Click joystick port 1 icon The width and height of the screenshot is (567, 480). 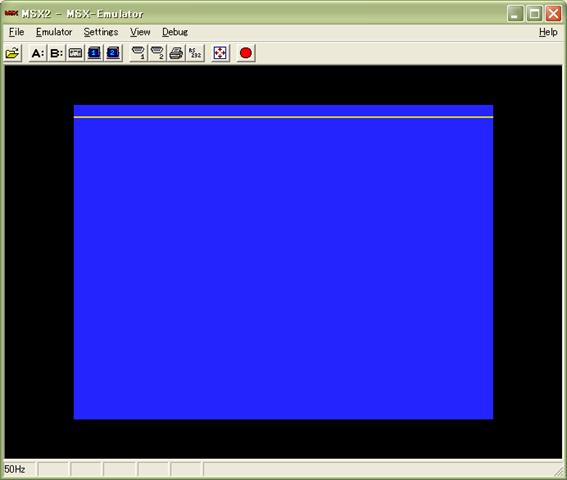138,53
